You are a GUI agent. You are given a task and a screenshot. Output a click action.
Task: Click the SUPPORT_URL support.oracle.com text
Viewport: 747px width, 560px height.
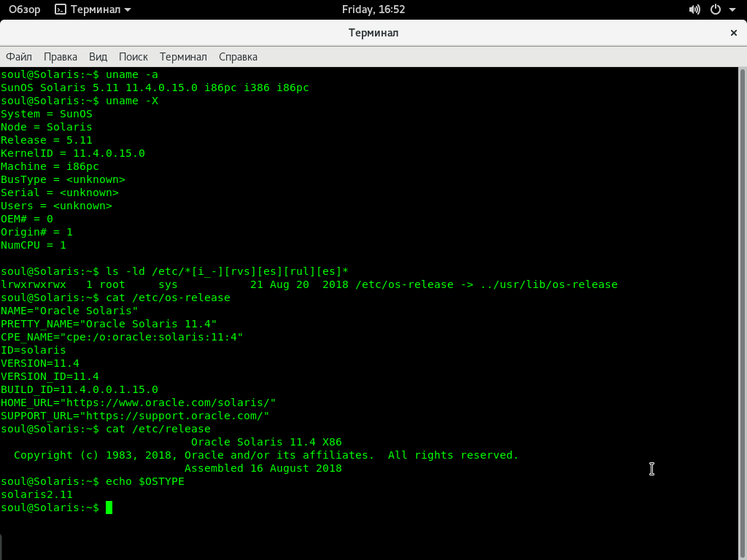coord(135,416)
